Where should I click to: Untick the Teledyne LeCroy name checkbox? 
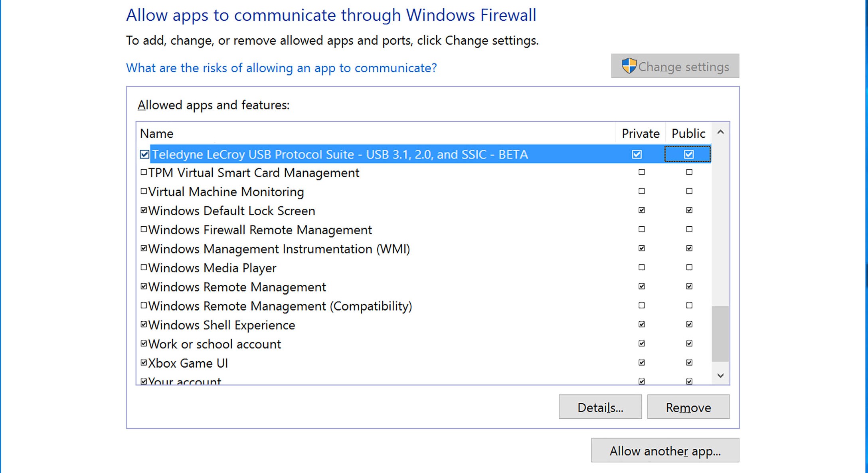coord(144,154)
